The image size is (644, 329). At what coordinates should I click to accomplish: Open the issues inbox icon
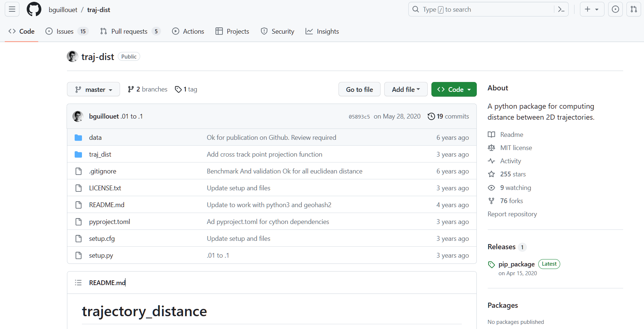tap(615, 10)
